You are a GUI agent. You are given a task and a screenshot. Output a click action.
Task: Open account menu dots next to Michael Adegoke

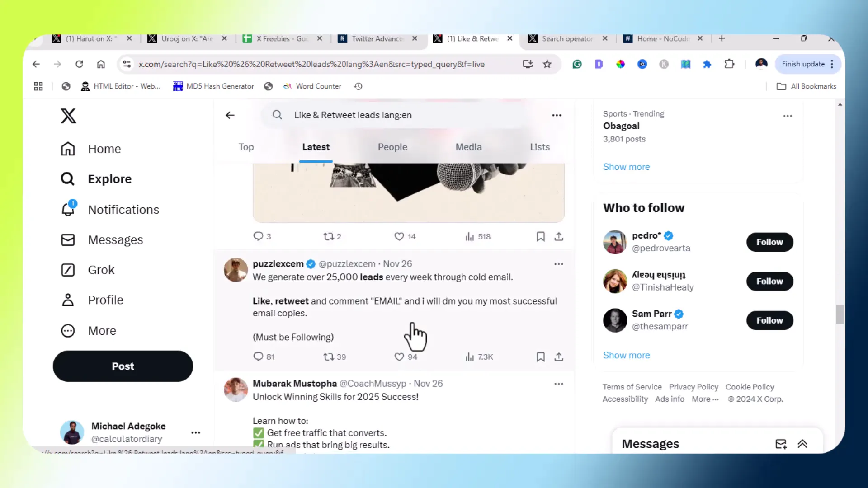pos(195,432)
